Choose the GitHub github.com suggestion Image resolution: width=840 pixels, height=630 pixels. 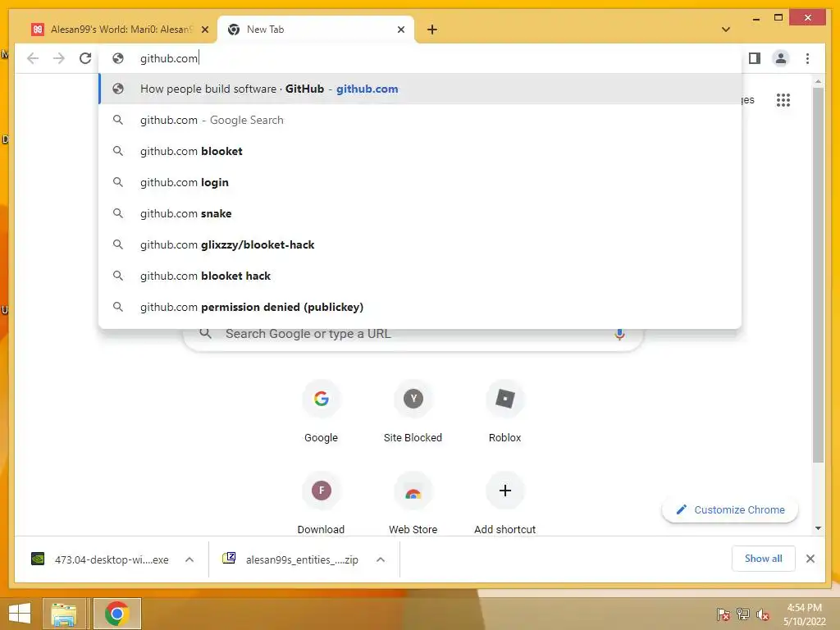click(421, 89)
